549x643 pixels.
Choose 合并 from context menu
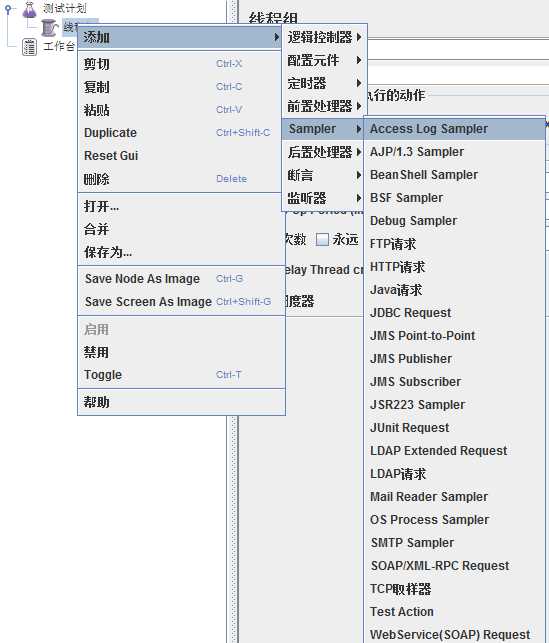(x=181, y=229)
